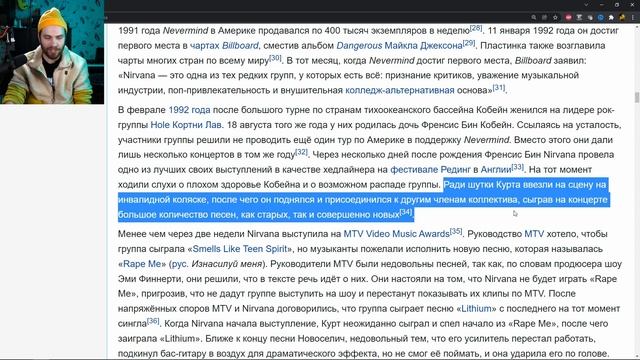The height and width of the screenshot is (360, 640).
Task: Open the «Кортни Лав» link
Action: click(x=197, y=125)
